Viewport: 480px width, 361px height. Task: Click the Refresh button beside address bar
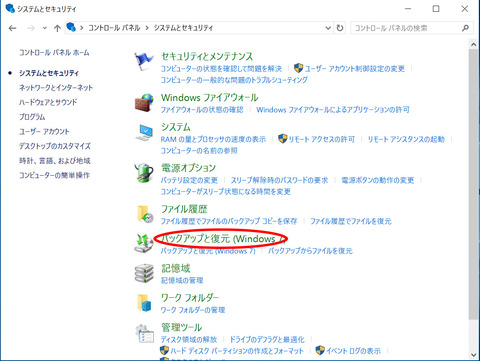[x=340, y=28]
